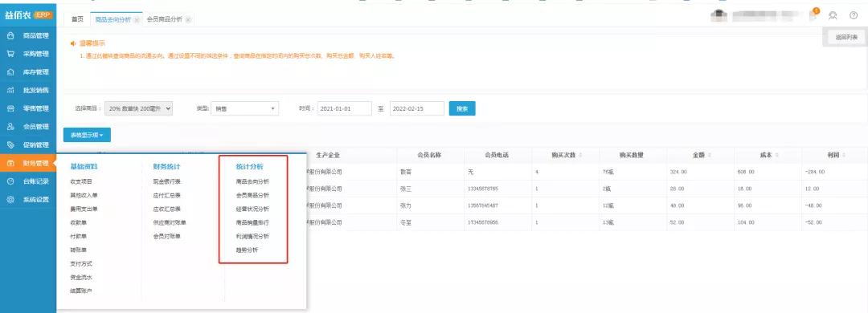
Task: Open 付款单 in the menu
Action: (x=79, y=236)
